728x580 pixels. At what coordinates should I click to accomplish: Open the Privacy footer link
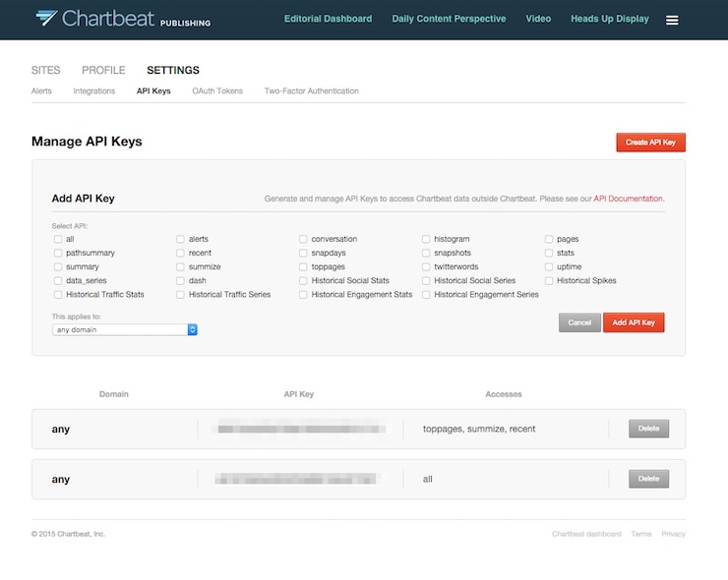click(673, 534)
